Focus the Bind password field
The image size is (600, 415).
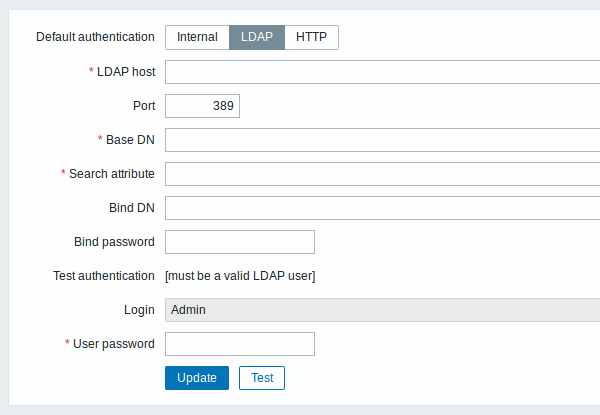tap(240, 242)
